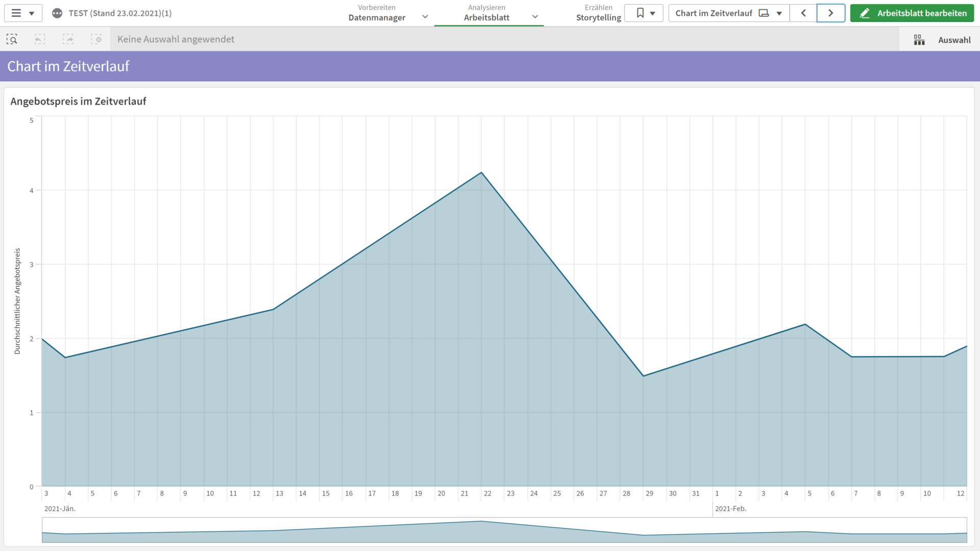Step forward in selections
This screenshot has width=980, height=551.
(x=68, y=39)
